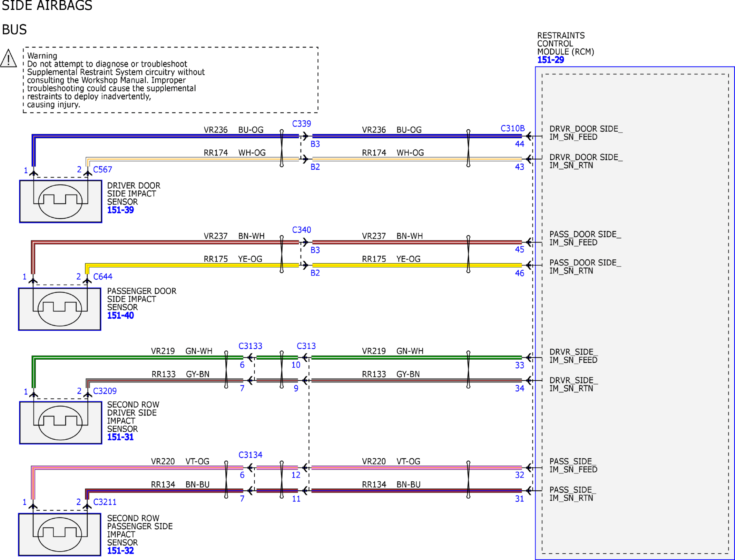Click the C3209 connector label
735x560 pixels.
105,391
